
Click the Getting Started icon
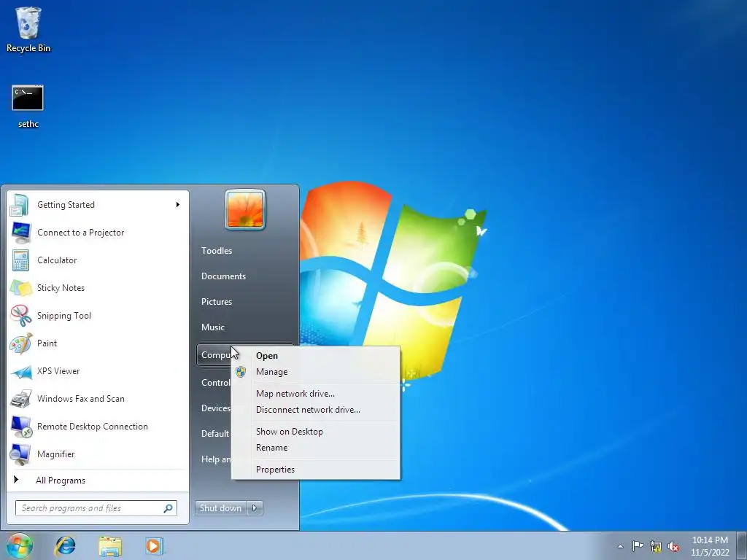point(20,205)
